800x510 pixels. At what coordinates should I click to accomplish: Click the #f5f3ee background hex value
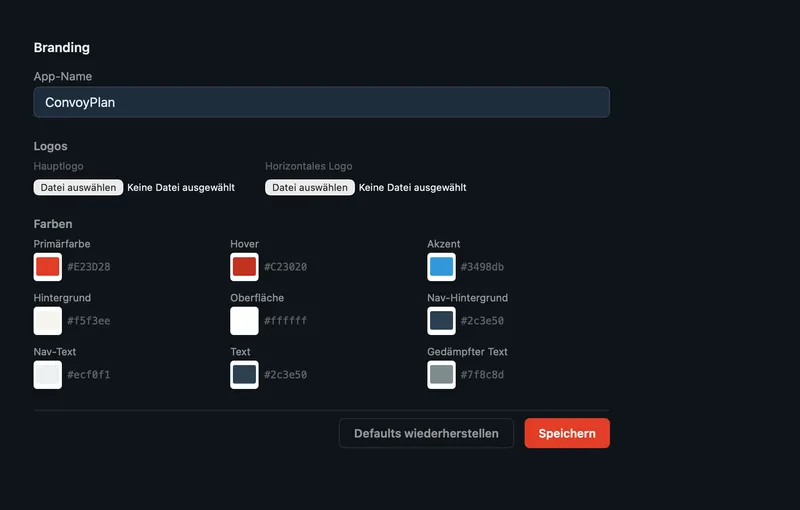point(89,321)
